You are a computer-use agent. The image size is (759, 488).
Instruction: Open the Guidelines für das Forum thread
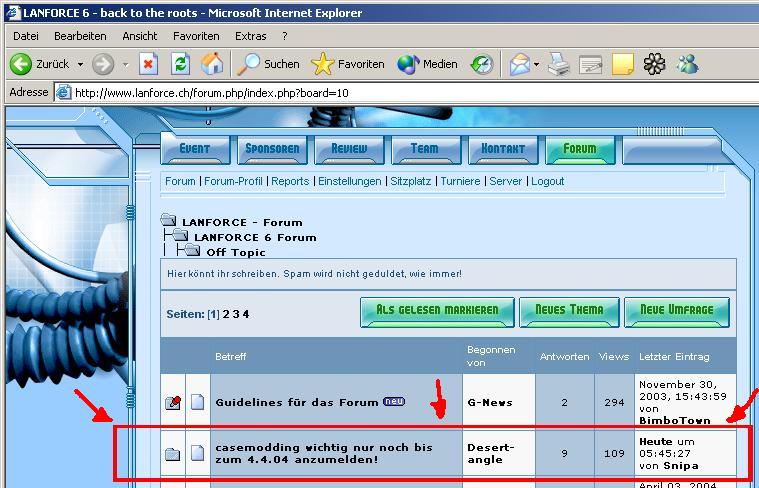point(296,402)
